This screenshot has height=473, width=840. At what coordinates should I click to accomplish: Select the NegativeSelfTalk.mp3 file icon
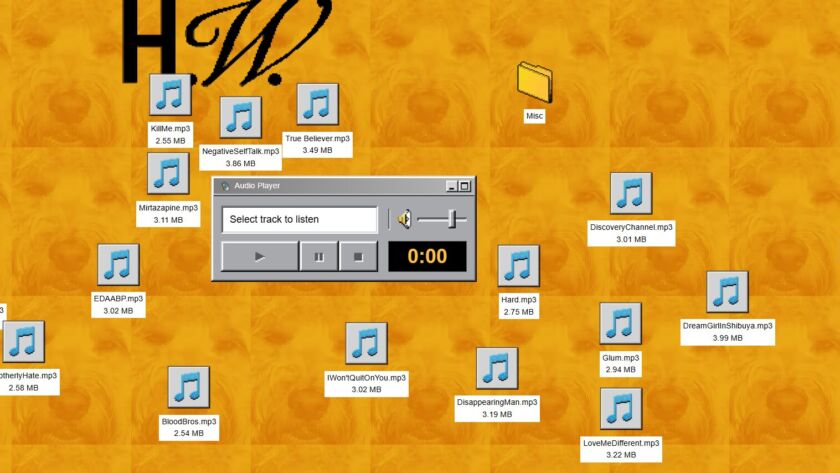pos(240,118)
